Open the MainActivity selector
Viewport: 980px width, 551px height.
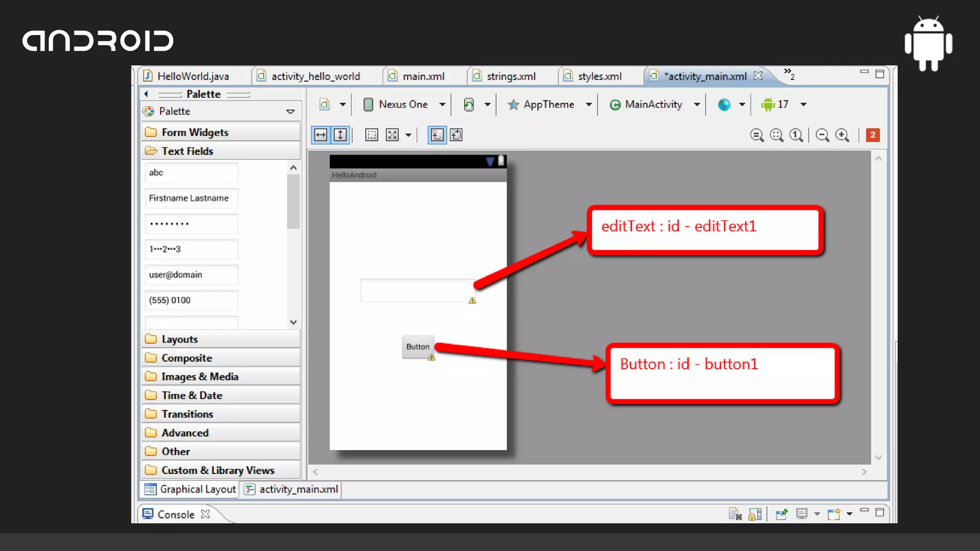[x=653, y=104]
